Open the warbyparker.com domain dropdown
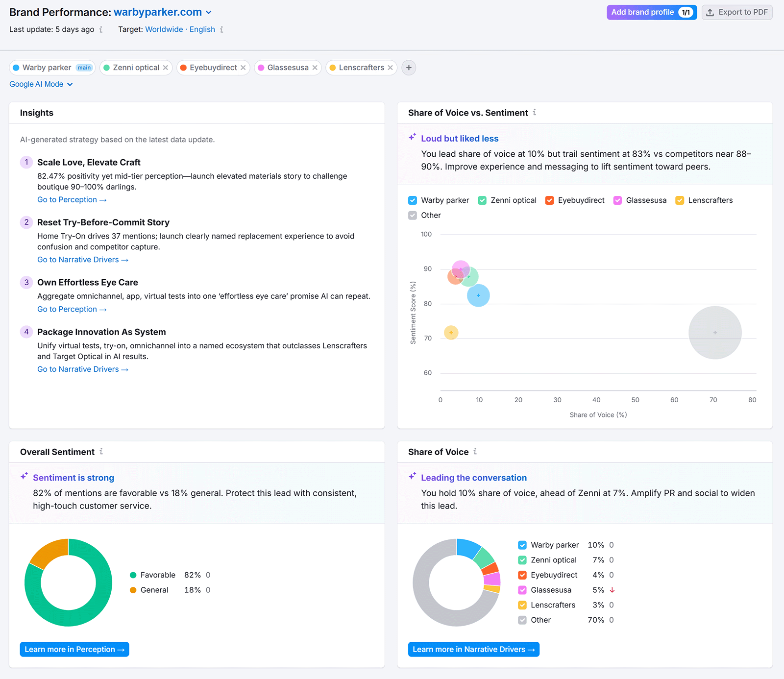 tap(162, 12)
